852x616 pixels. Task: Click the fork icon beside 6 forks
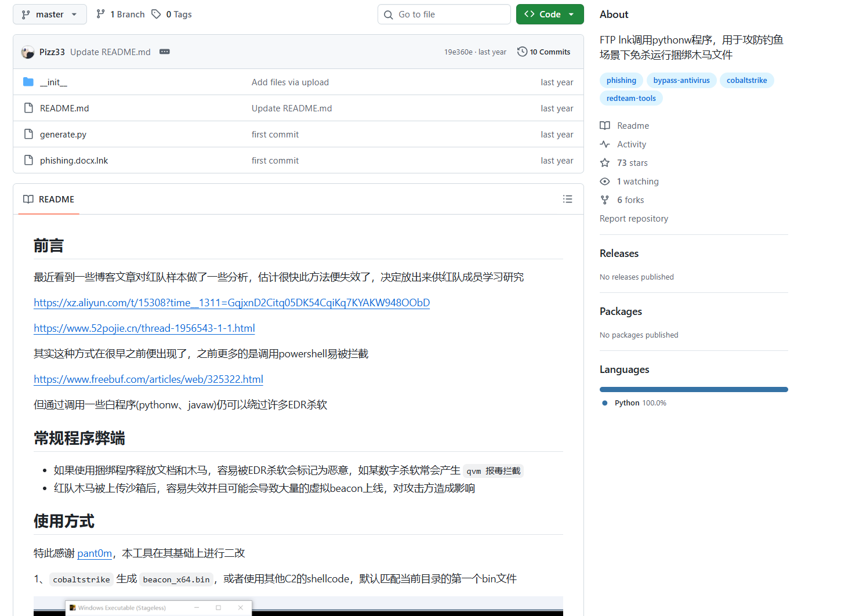(605, 200)
